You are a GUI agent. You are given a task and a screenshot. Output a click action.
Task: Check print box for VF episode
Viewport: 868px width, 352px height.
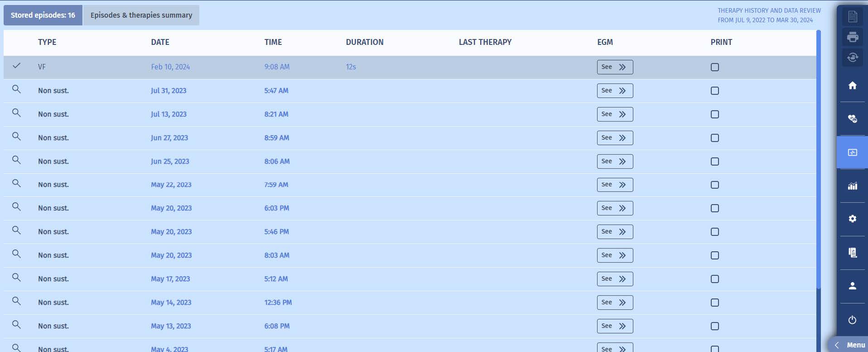coord(714,67)
